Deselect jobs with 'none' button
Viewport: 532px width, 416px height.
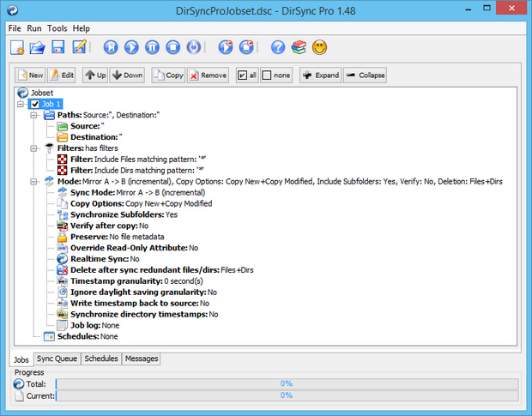tap(276, 75)
